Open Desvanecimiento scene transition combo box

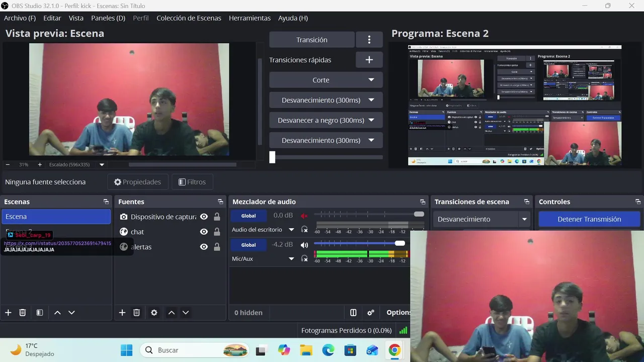tap(481, 219)
